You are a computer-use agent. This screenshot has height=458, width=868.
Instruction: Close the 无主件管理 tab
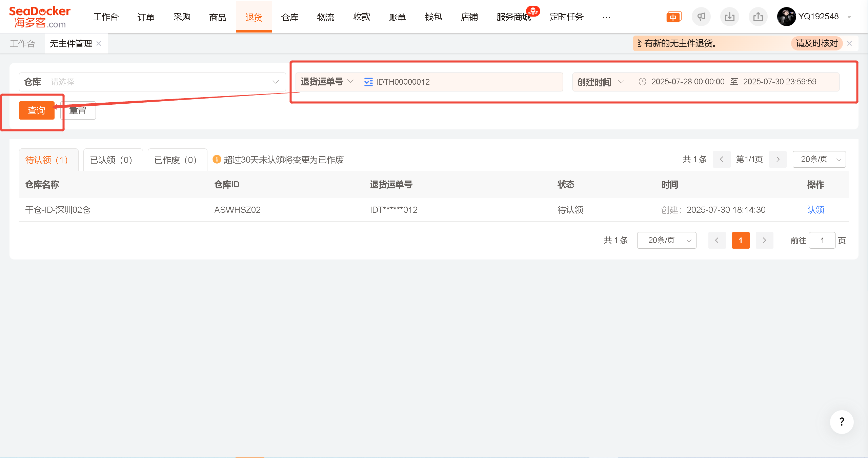click(x=99, y=43)
